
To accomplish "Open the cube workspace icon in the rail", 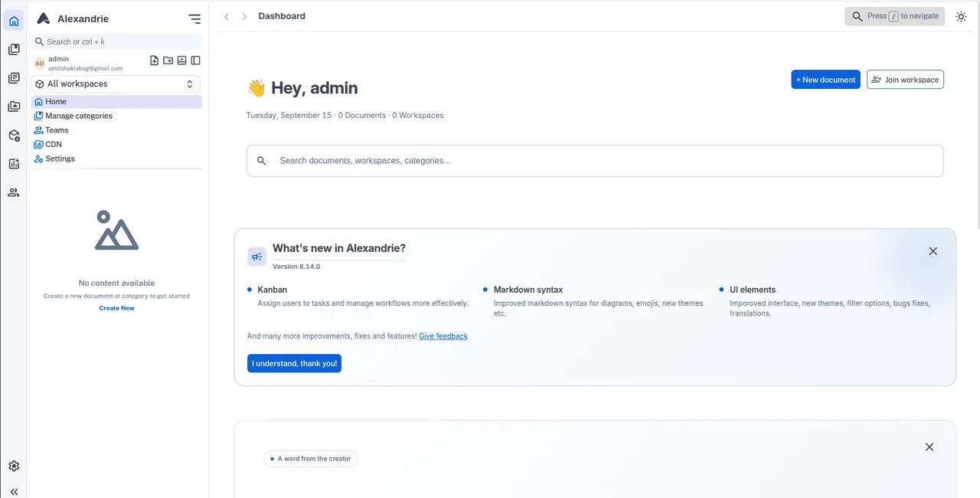I will pyautogui.click(x=14, y=136).
